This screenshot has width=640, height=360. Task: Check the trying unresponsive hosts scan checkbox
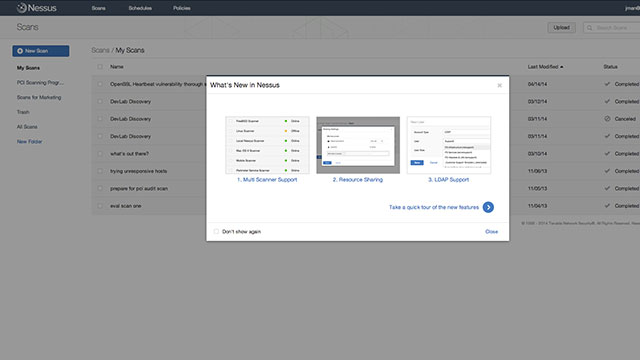[100, 171]
